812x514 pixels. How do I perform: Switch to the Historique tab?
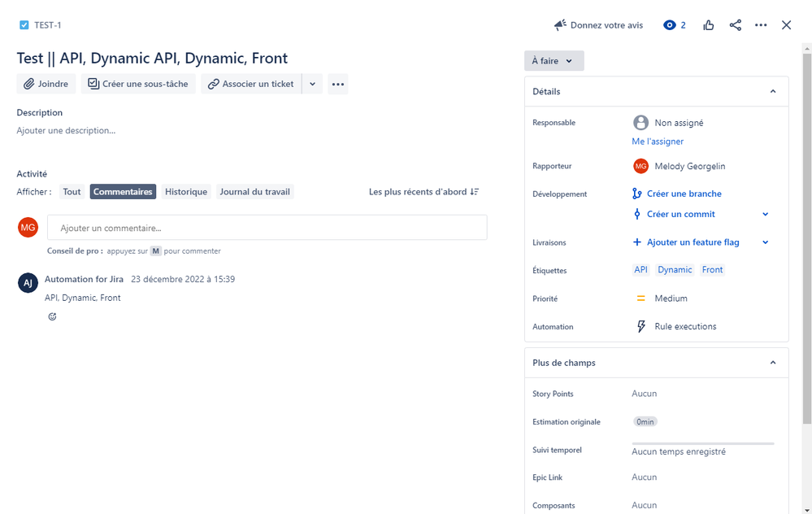pyautogui.click(x=186, y=192)
